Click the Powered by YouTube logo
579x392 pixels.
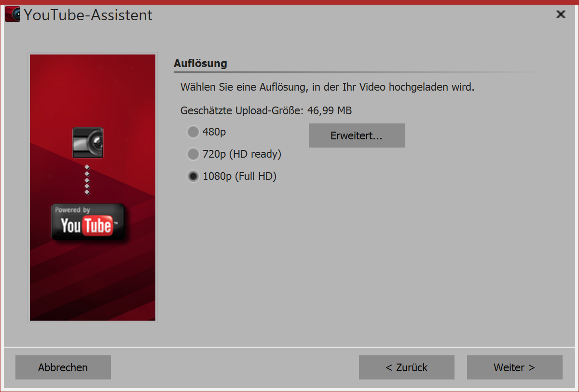[x=88, y=222]
